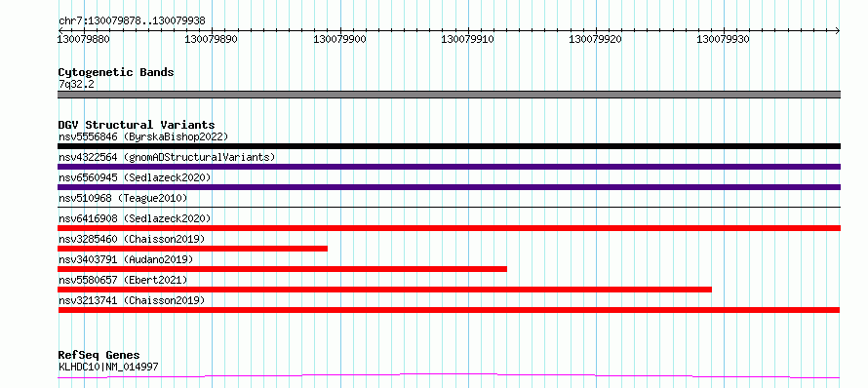The image size is (868, 388).
Task: Click the nsv3213741 (Chaisson2019) label
Action: pyautogui.click(x=132, y=300)
